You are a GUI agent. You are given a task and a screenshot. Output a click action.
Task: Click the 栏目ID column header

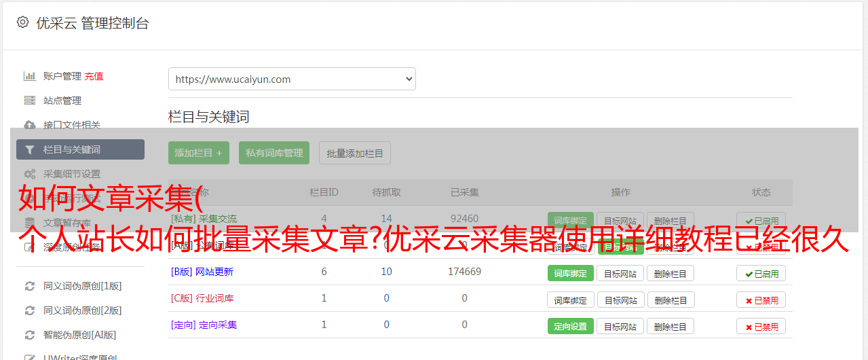click(324, 192)
